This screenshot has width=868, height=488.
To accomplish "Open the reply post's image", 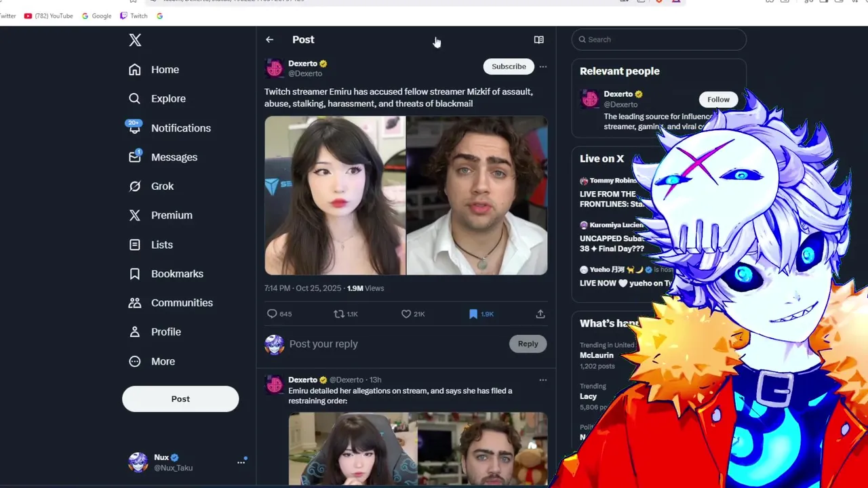I will click(418, 449).
